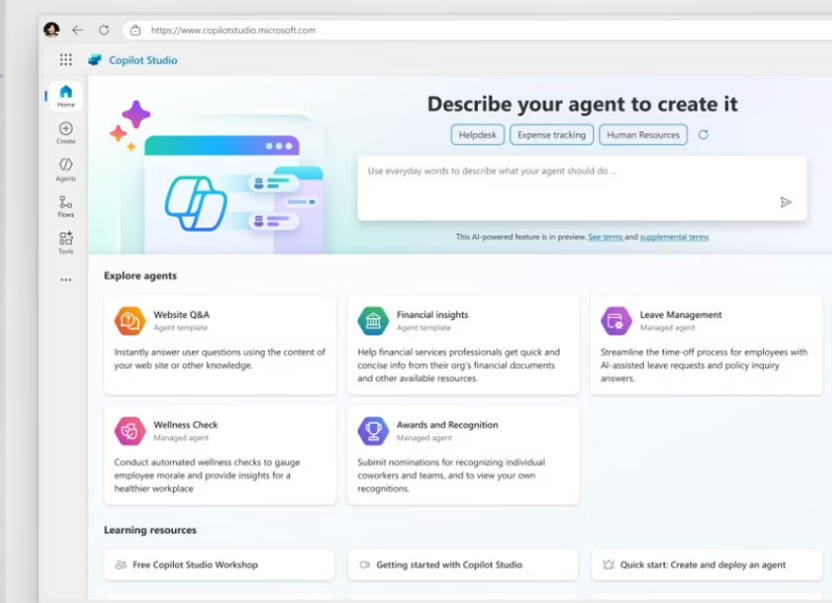The width and height of the screenshot is (832, 603).
Task: Click the Getting started video icon
Action: (x=365, y=565)
